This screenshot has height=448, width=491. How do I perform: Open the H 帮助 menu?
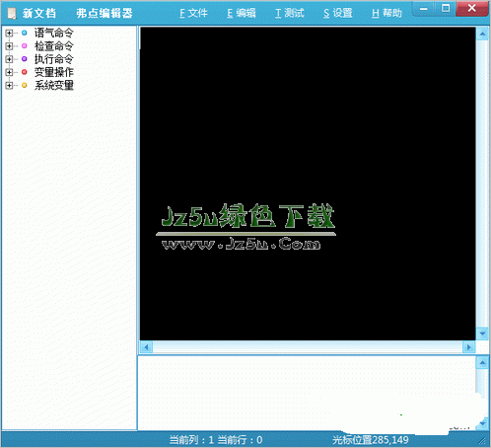coord(386,13)
